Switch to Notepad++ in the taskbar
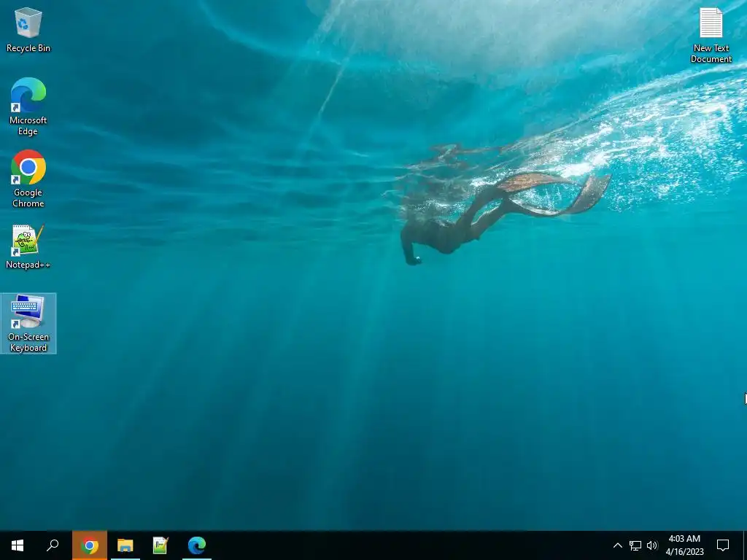Screen dimensions: 747x560 pyautogui.click(x=160, y=545)
